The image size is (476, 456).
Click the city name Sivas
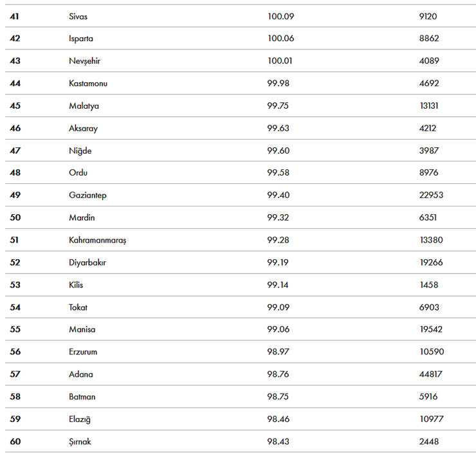coord(78,16)
